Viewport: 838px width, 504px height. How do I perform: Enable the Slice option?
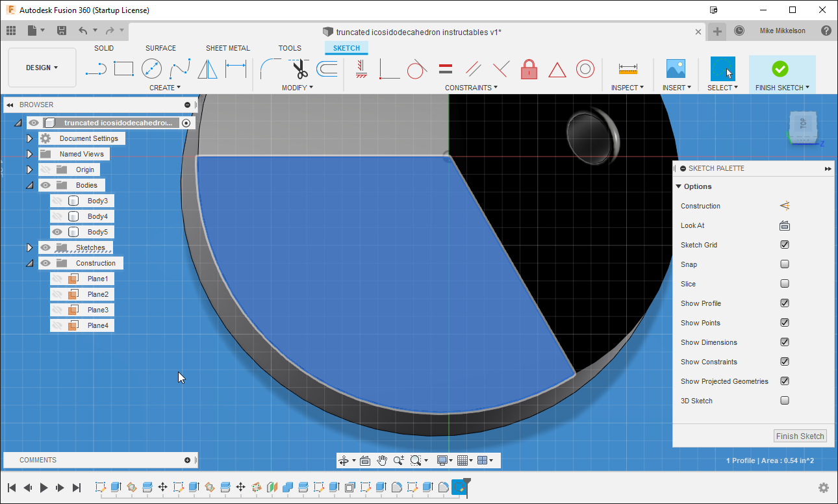pos(785,284)
